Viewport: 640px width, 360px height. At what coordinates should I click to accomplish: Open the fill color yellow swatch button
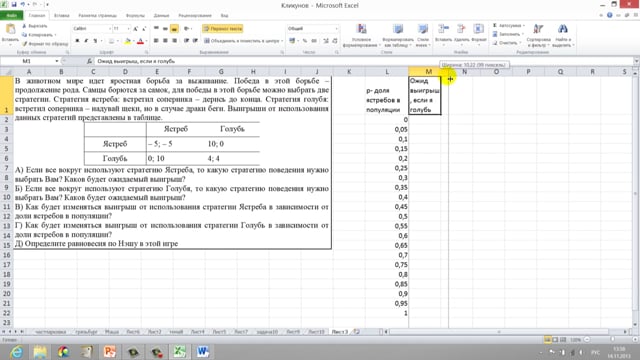pos(127,41)
